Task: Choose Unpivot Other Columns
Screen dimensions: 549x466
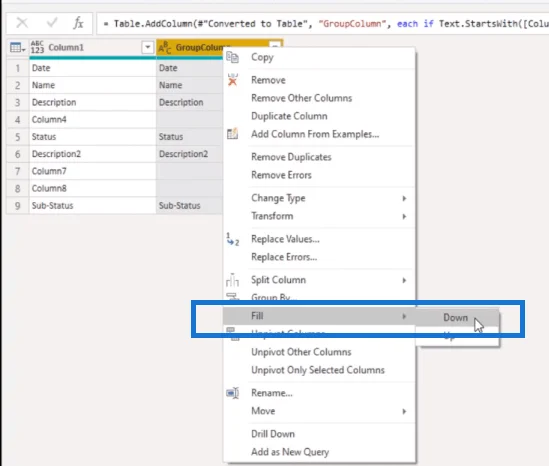Action: (x=301, y=352)
